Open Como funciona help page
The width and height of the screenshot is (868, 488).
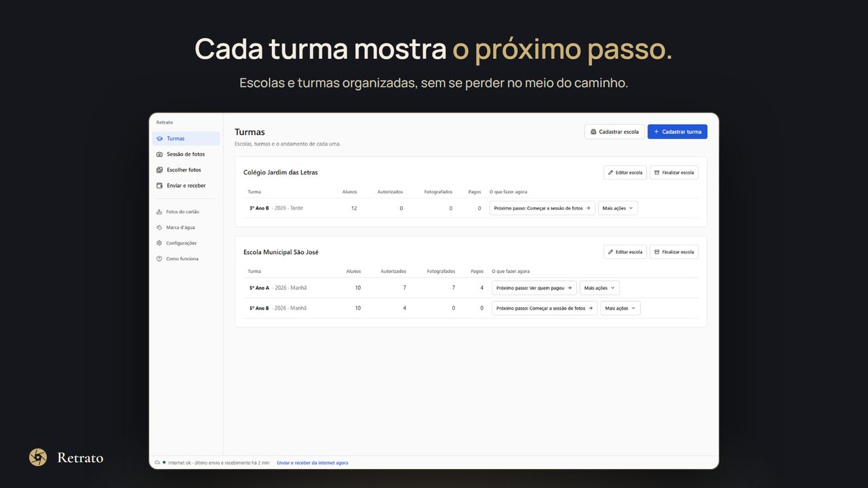[186, 258]
